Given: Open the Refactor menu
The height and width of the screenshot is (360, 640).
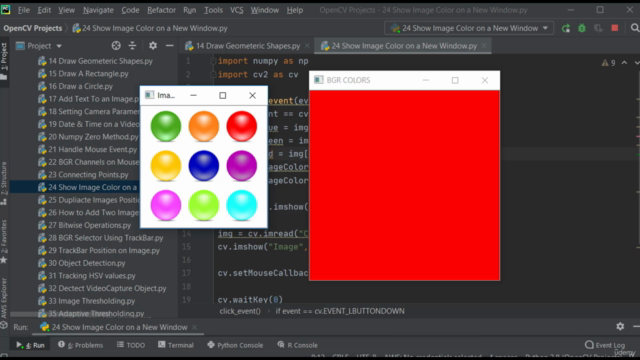Looking at the screenshot, I should pos(161,10).
